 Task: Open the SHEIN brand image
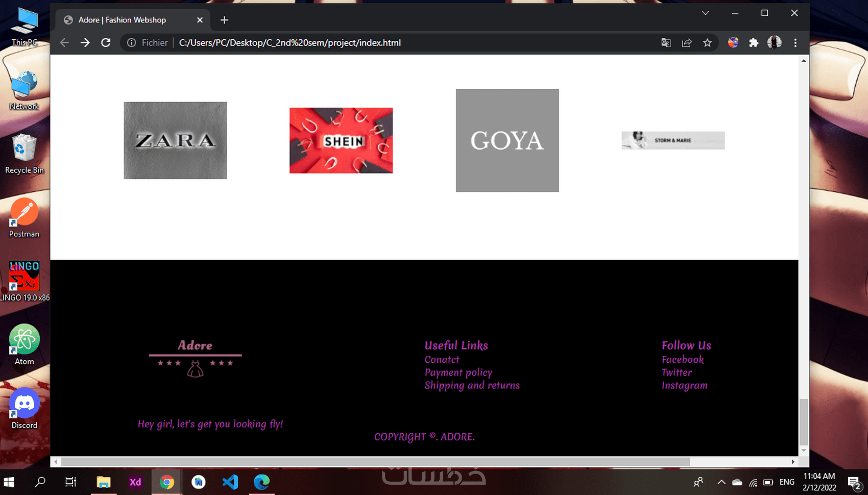point(341,140)
